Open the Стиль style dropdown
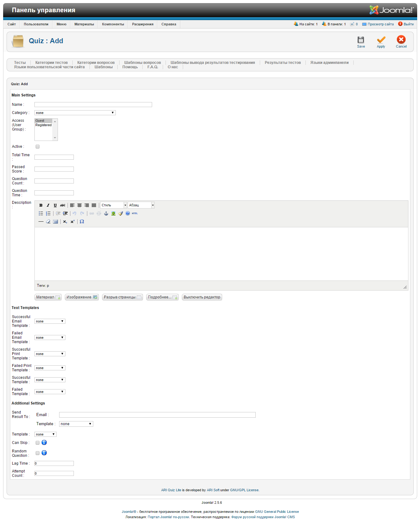The width and height of the screenshot is (420, 526). pos(114,205)
